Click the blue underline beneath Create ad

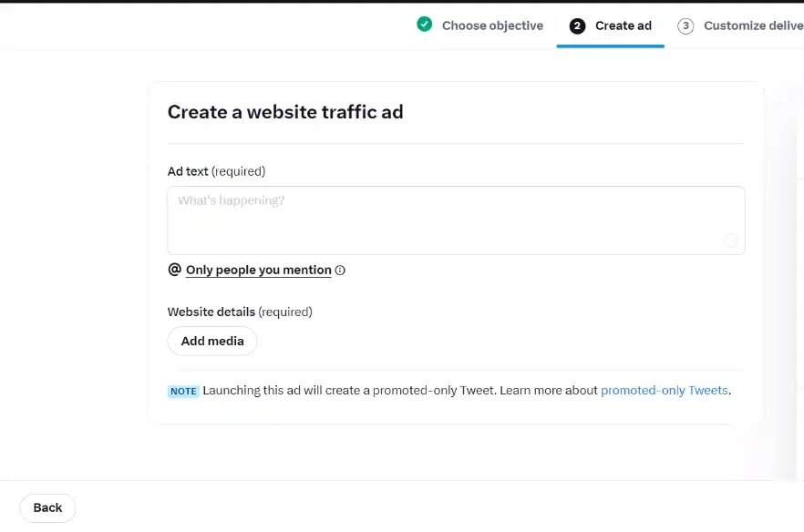610,46
